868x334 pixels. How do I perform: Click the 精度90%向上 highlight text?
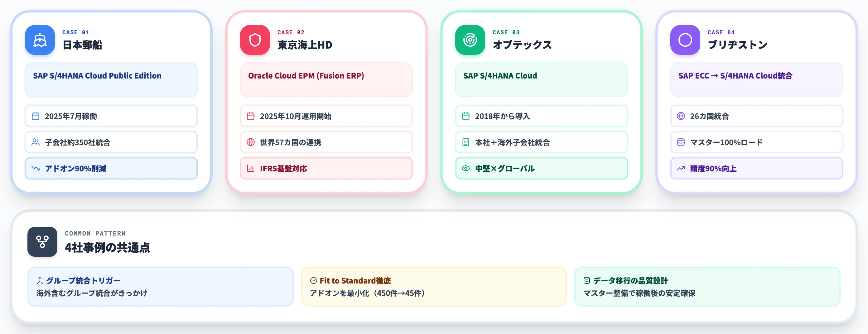713,168
